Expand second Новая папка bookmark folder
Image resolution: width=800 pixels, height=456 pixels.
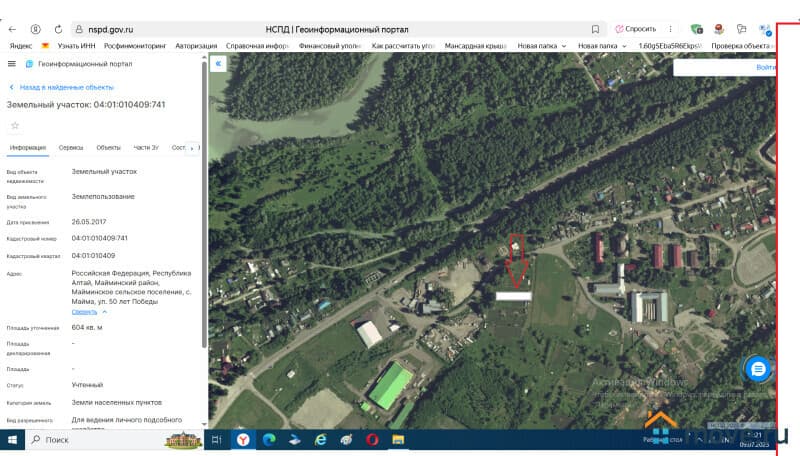coord(602,46)
